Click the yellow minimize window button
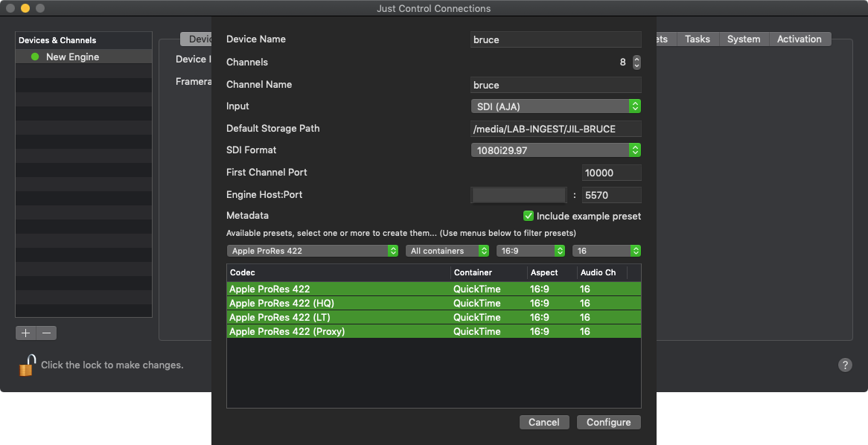This screenshot has height=445, width=868. coord(25,7)
